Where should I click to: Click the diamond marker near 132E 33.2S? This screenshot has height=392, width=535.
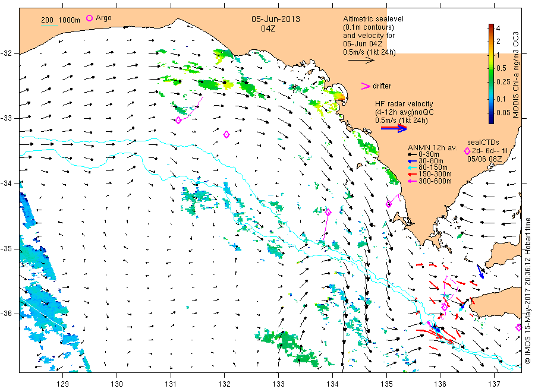tap(226, 135)
